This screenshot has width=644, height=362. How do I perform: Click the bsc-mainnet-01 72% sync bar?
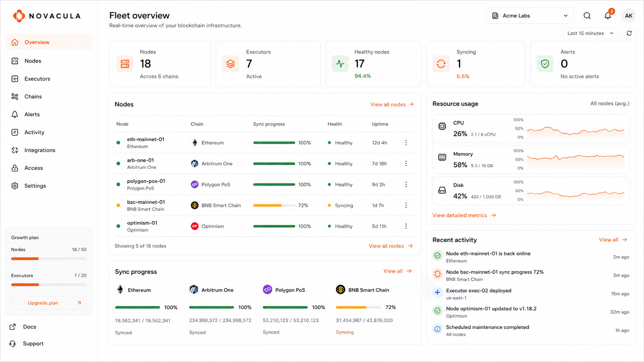[x=274, y=205]
